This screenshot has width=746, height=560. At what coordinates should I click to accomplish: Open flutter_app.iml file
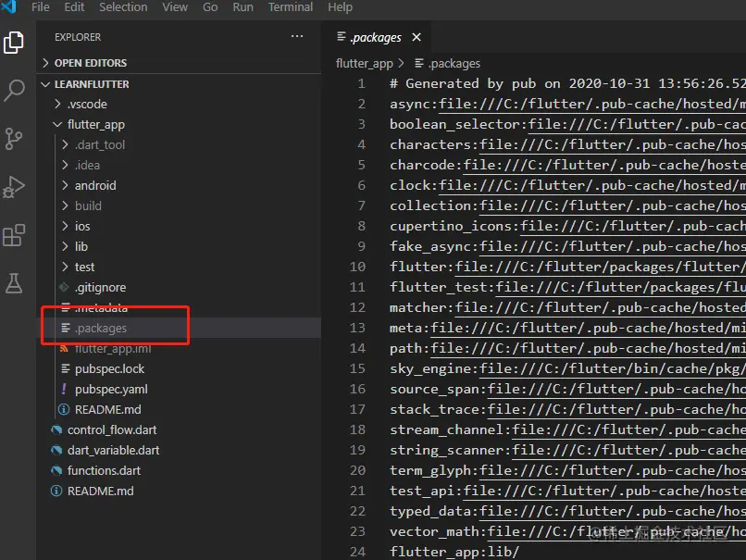coord(113,348)
